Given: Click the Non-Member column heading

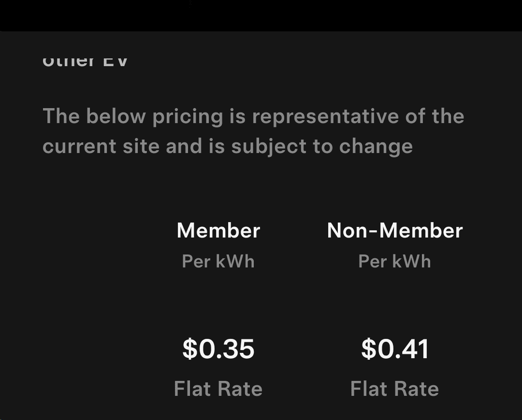Looking at the screenshot, I should [394, 230].
